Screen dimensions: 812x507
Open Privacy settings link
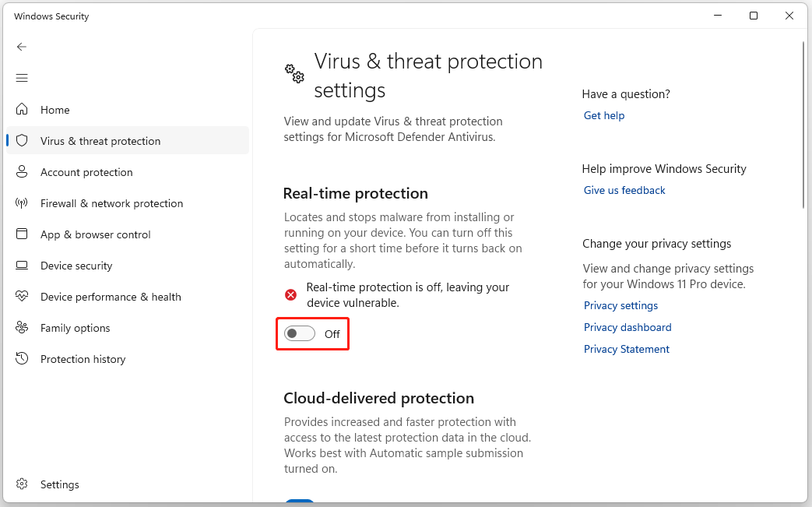tap(620, 305)
